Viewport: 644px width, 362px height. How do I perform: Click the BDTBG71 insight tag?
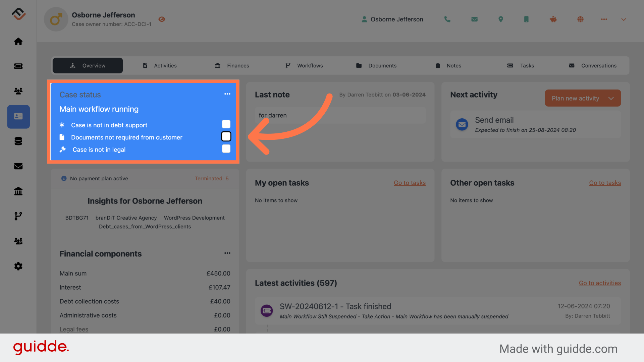coord(77,218)
